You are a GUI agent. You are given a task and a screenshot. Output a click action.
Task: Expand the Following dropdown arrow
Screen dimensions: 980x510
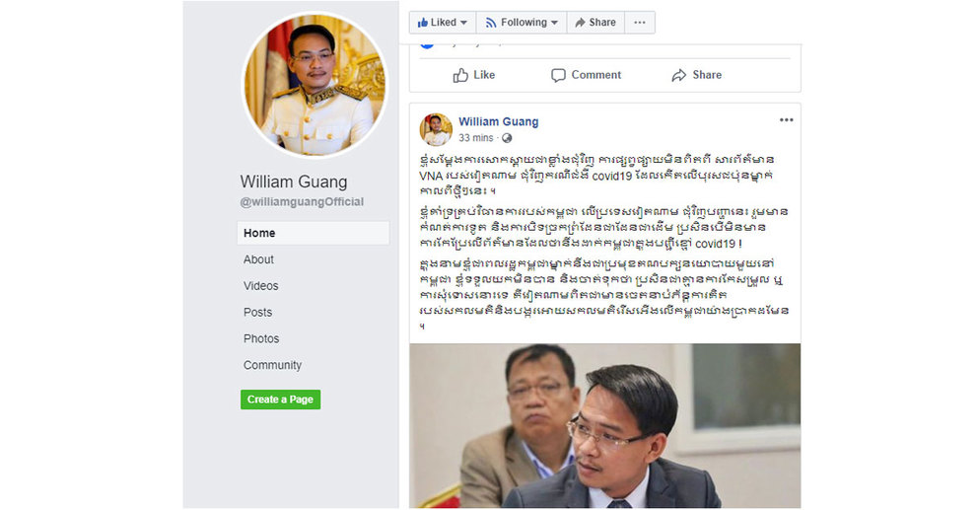coord(554,23)
